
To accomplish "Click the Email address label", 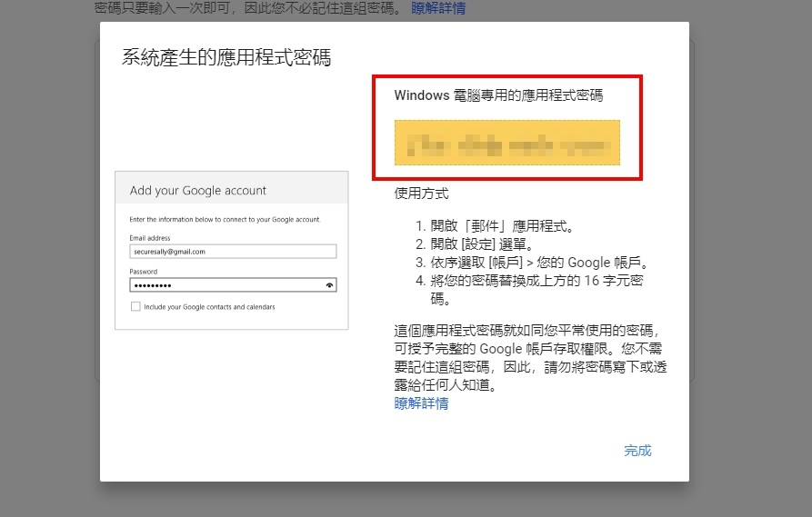I will [x=150, y=238].
